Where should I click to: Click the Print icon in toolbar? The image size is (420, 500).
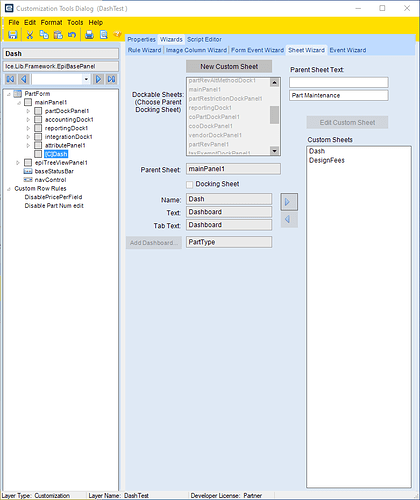coord(89,35)
